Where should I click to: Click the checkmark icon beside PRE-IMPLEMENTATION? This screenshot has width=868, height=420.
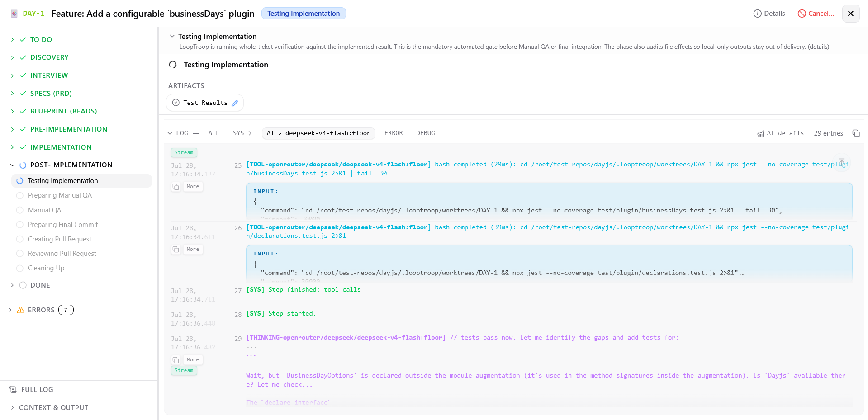tap(23, 129)
